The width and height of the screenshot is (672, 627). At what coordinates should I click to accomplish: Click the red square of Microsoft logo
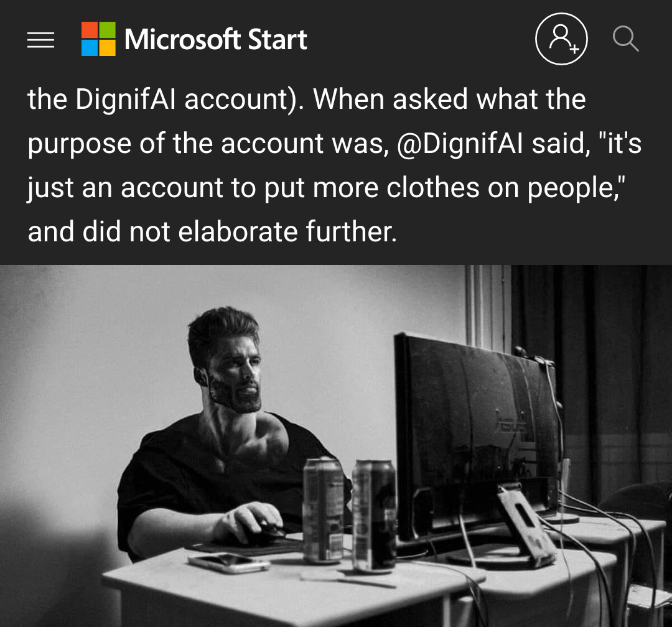[90, 30]
